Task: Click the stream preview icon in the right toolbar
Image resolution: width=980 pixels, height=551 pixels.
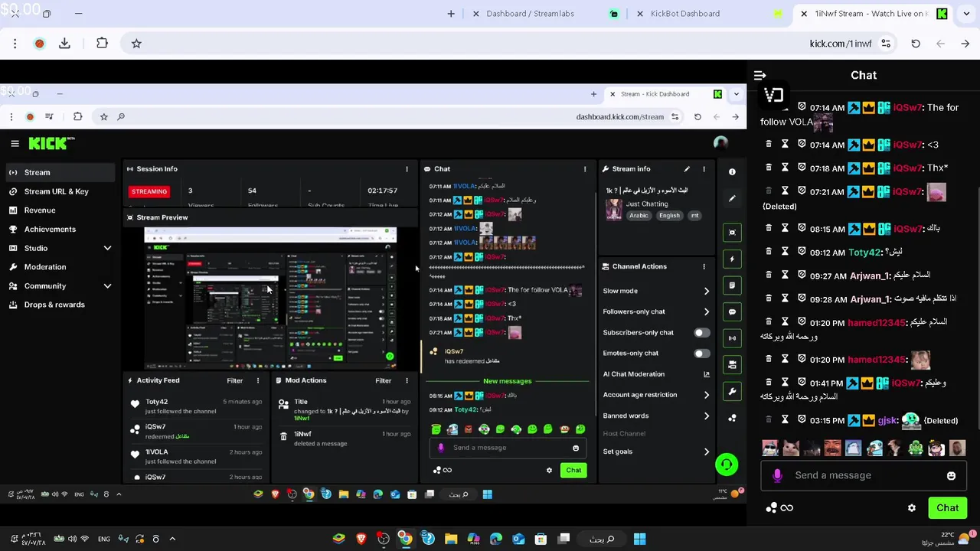Action: [732, 233]
